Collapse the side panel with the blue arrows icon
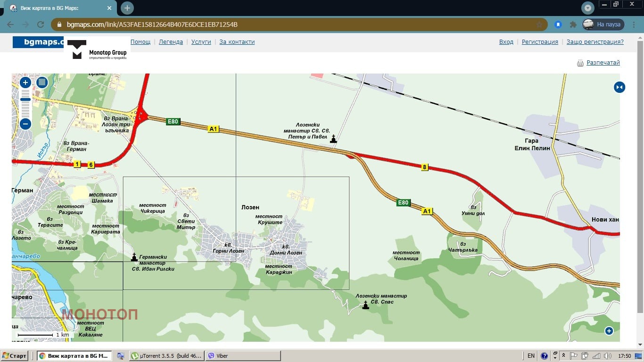This screenshot has width=644, height=362. pyautogui.click(x=619, y=87)
